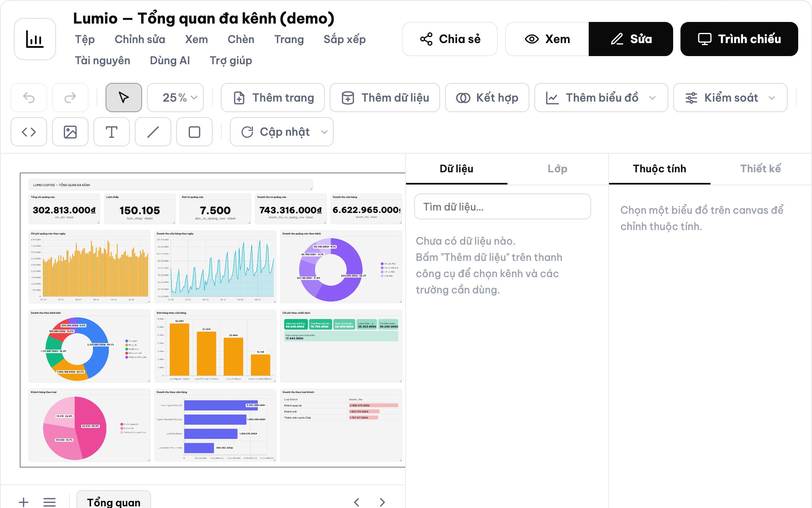812x508 pixels.
Task: Start Trình chiếu presentation mode
Action: pos(739,39)
